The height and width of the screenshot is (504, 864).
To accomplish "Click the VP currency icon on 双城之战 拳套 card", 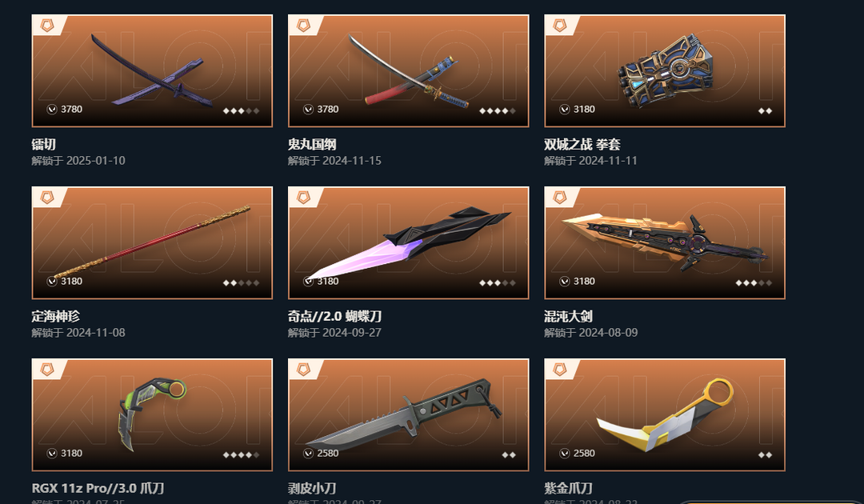I will click(x=564, y=109).
